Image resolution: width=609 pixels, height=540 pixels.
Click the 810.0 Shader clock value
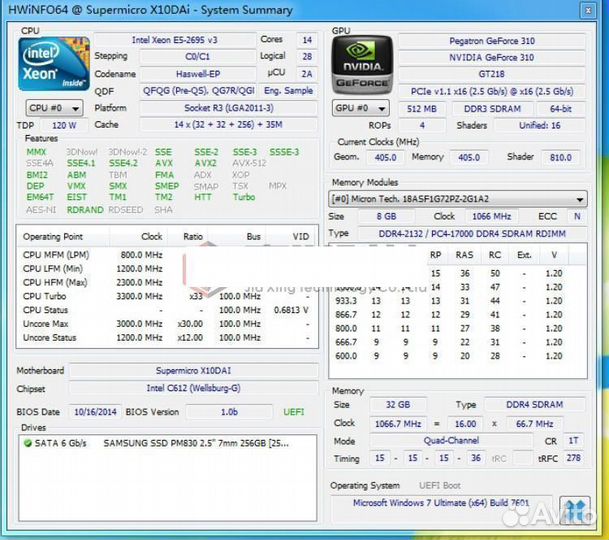pyautogui.click(x=560, y=157)
